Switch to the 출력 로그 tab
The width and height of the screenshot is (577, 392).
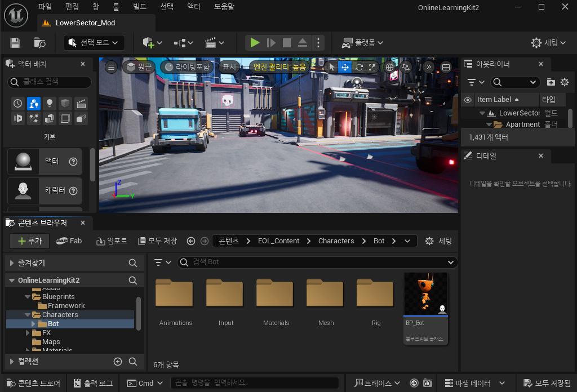pos(93,383)
